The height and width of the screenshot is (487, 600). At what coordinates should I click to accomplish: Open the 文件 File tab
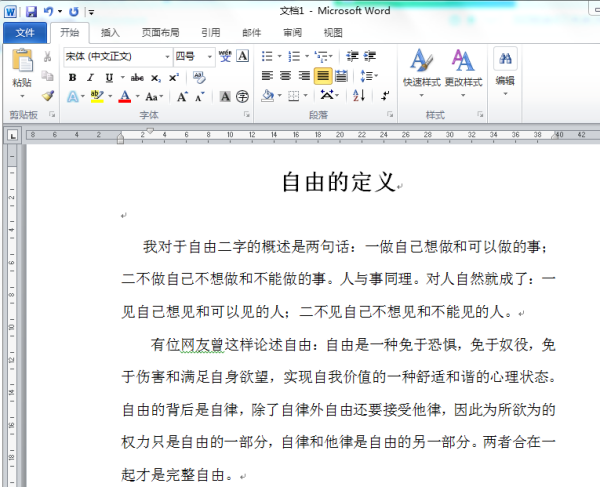pyautogui.click(x=25, y=33)
